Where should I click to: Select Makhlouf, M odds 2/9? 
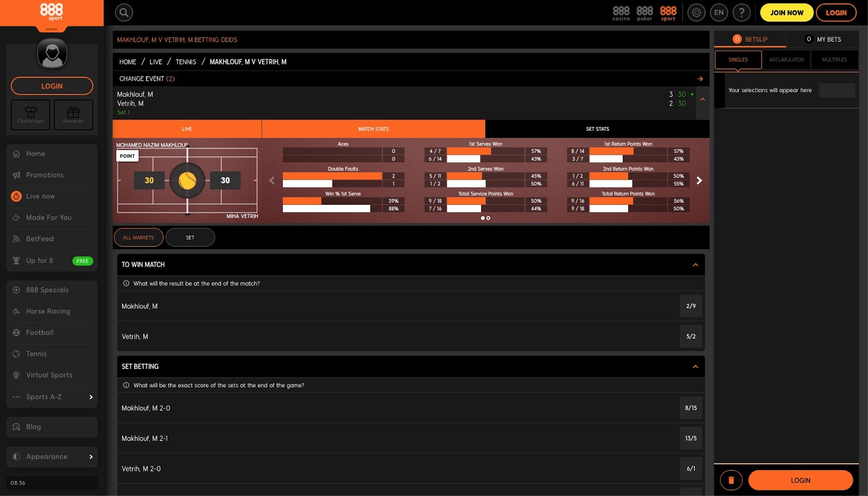[x=691, y=306]
